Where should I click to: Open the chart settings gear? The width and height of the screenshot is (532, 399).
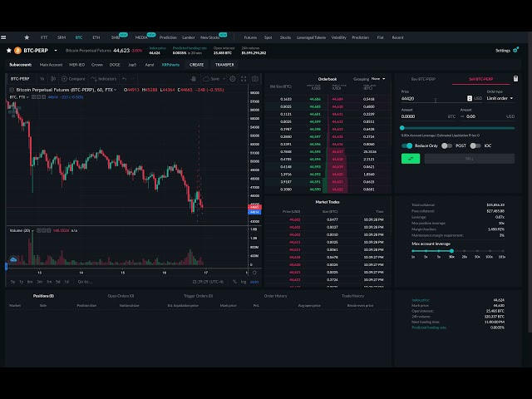pos(233,79)
